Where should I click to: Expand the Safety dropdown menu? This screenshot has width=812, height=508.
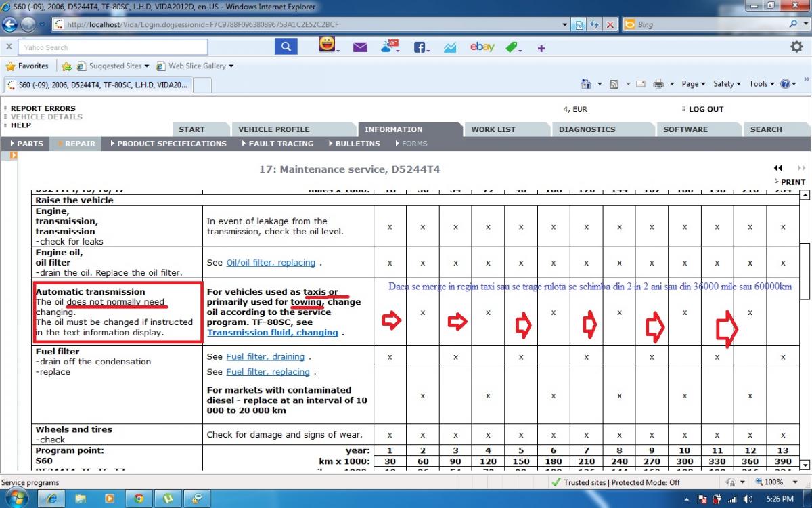(x=726, y=84)
